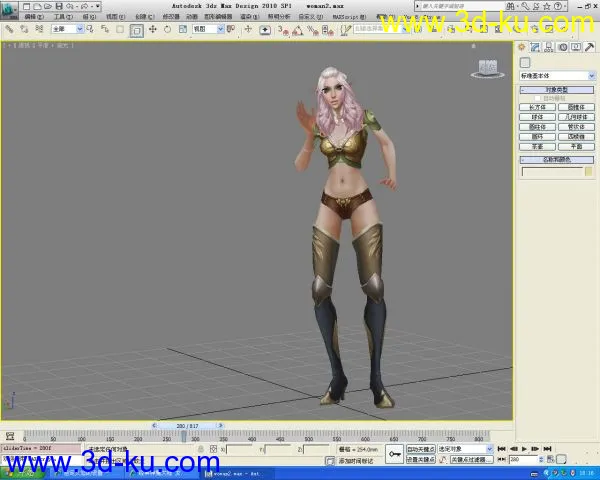Toggle the Angle Snap icon
The width and height of the screenshot is (600, 480).
tap(298, 30)
